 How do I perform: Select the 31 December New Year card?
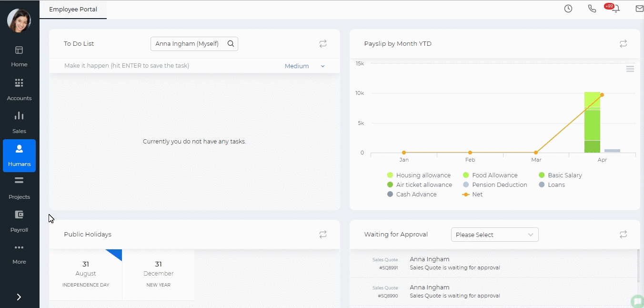point(159,275)
